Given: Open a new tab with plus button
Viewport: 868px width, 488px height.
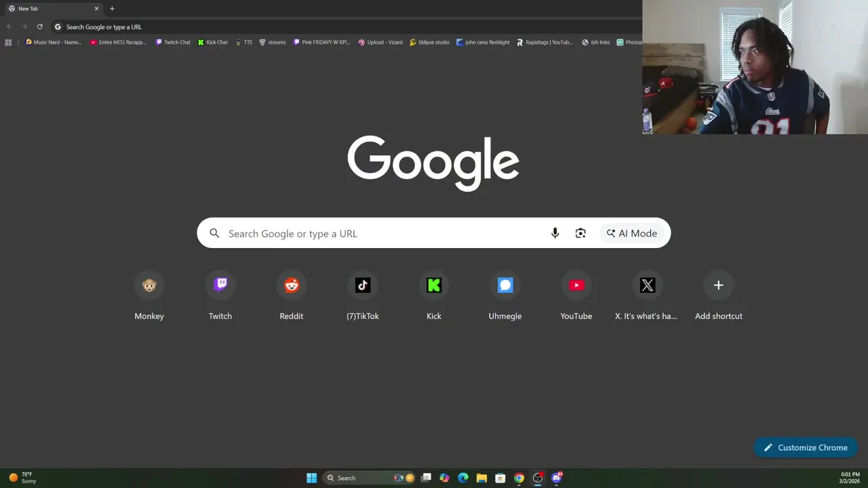Looking at the screenshot, I should (112, 9).
